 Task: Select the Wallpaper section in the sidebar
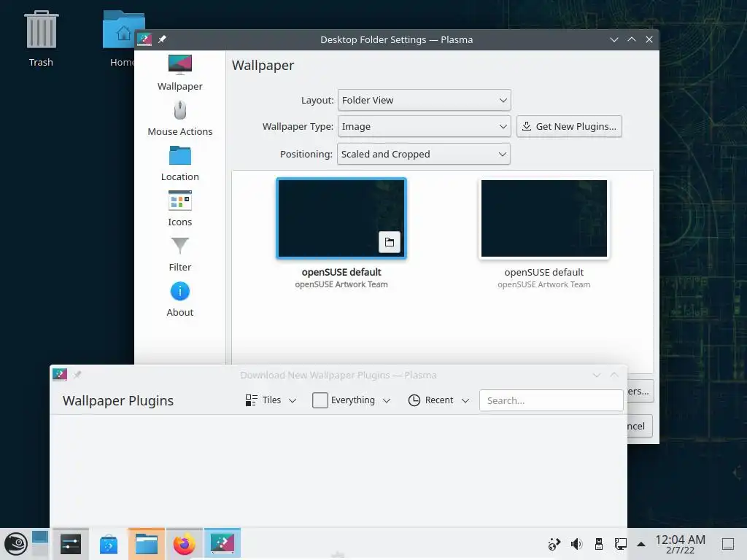tap(179, 72)
